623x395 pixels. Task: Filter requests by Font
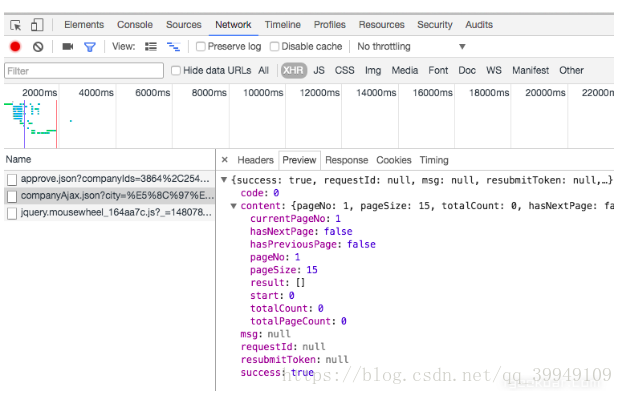(x=438, y=71)
